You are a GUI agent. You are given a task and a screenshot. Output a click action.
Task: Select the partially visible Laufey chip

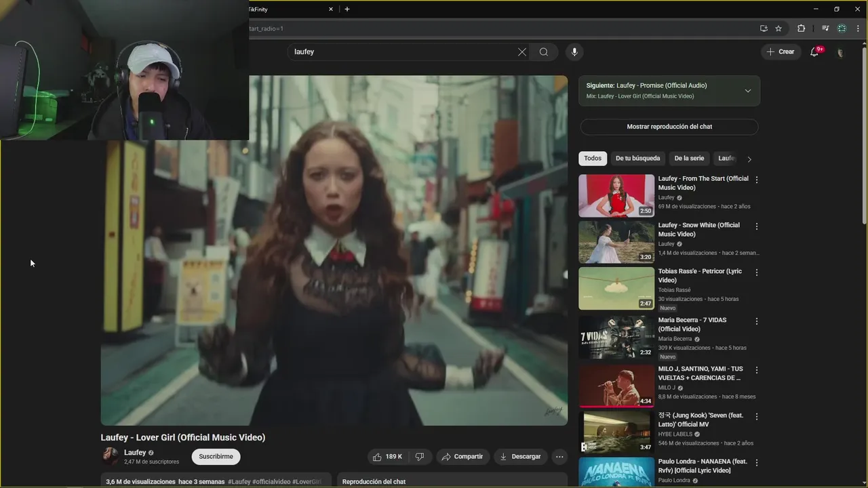726,159
